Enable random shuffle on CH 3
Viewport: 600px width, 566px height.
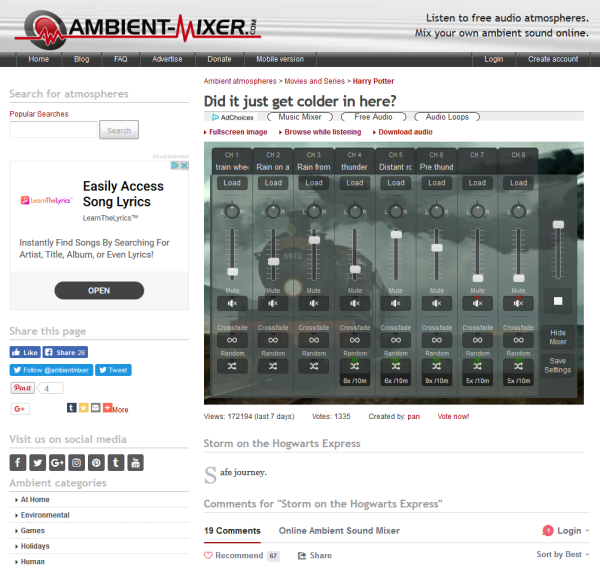click(x=314, y=366)
